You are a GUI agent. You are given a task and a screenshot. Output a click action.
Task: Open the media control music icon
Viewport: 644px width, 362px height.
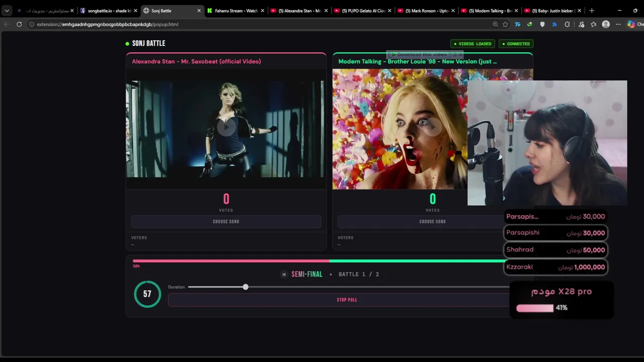tap(582, 24)
